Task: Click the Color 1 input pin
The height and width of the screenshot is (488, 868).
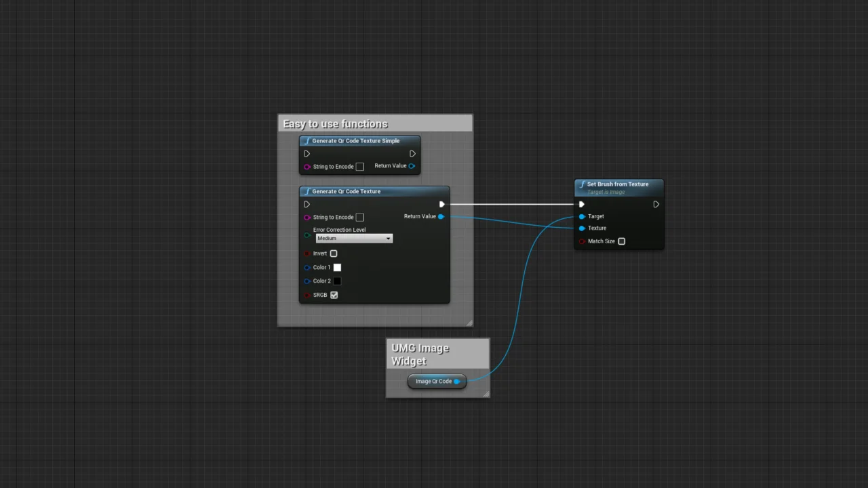Action: point(307,268)
